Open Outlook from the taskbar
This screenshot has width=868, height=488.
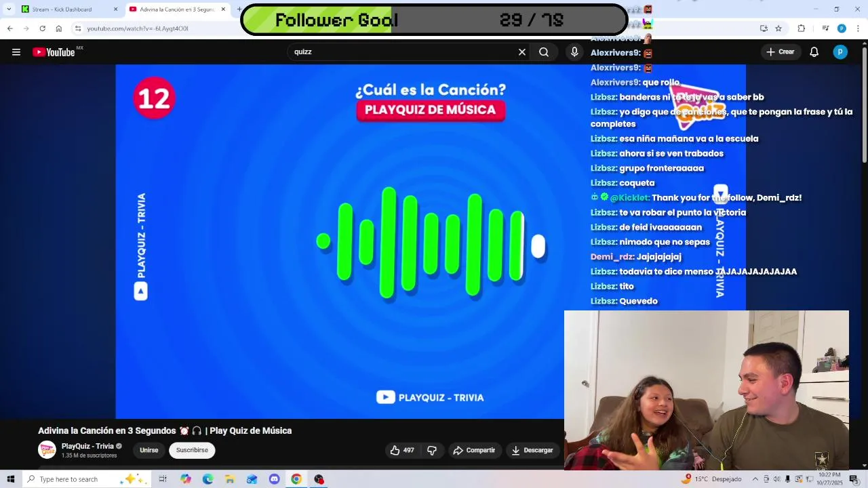[x=252, y=479]
